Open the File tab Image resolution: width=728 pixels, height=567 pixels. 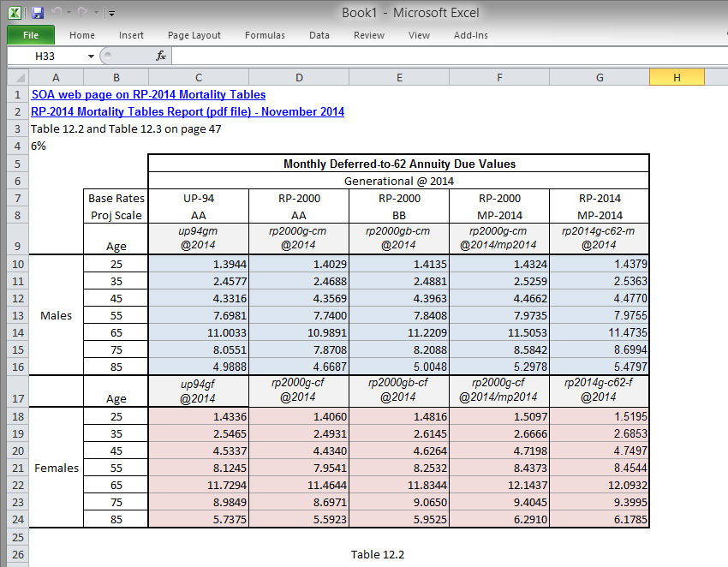tap(31, 35)
